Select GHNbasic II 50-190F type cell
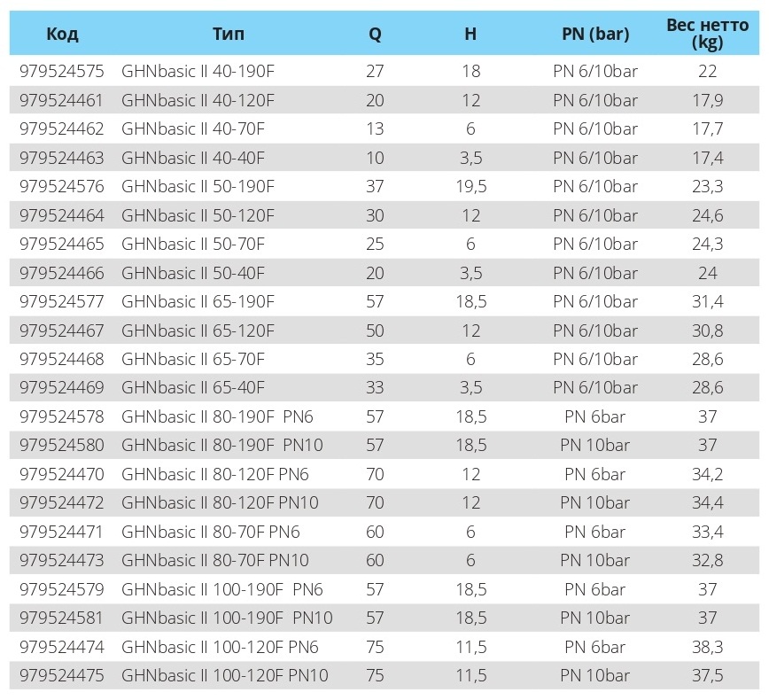Image resolution: width=769 pixels, height=700 pixels. 198,187
